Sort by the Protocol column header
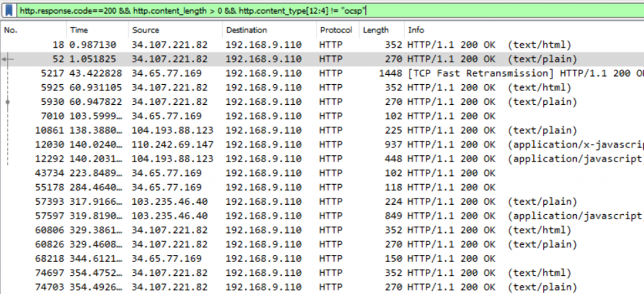 pos(338,30)
